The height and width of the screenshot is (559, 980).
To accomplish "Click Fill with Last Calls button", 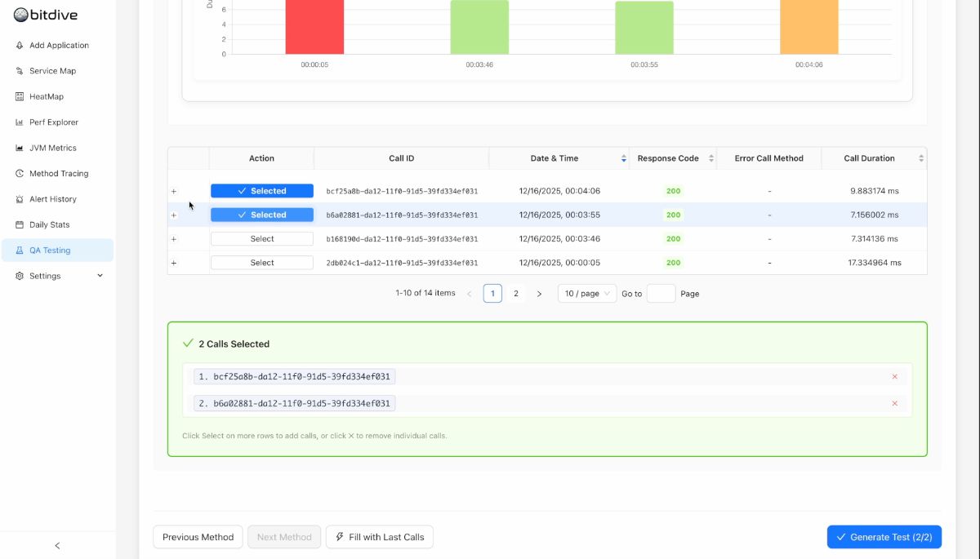I will pyautogui.click(x=379, y=537).
